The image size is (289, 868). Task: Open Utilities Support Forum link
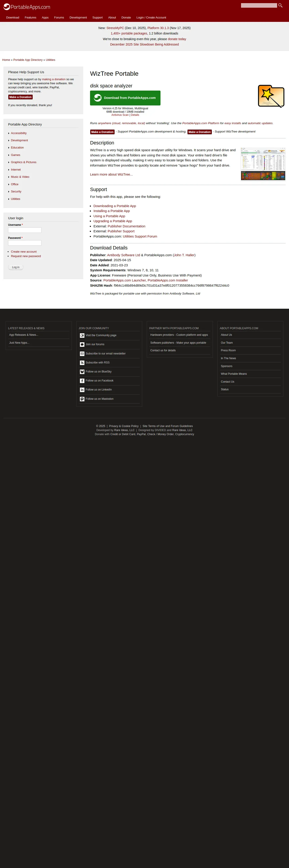tap(140, 237)
